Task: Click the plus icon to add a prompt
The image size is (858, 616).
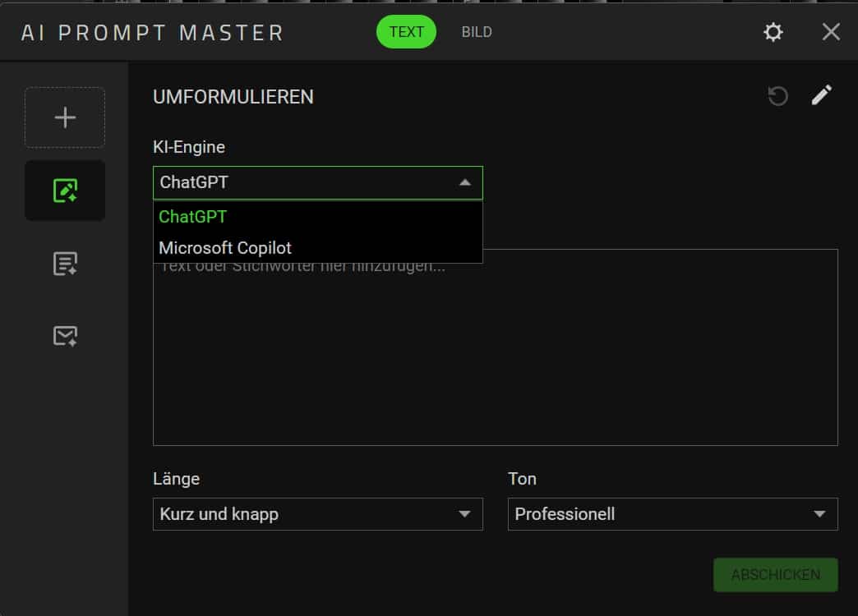Action: click(65, 117)
